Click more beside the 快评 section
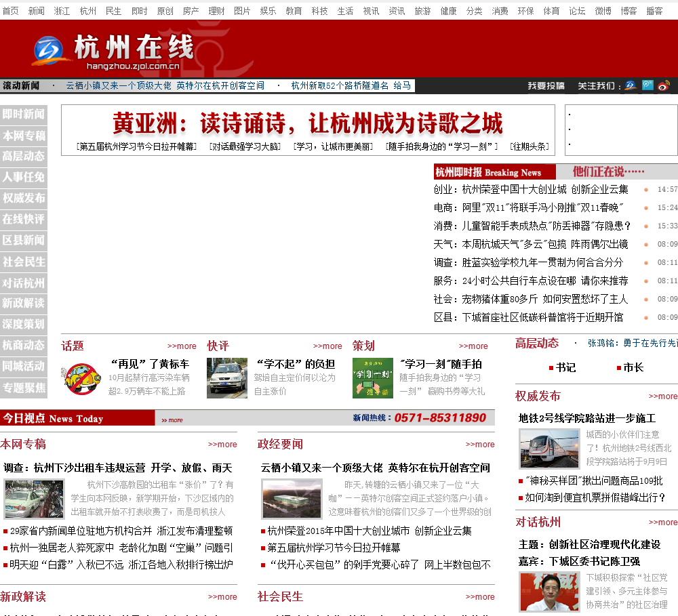678x616 pixels. click(327, 346)
